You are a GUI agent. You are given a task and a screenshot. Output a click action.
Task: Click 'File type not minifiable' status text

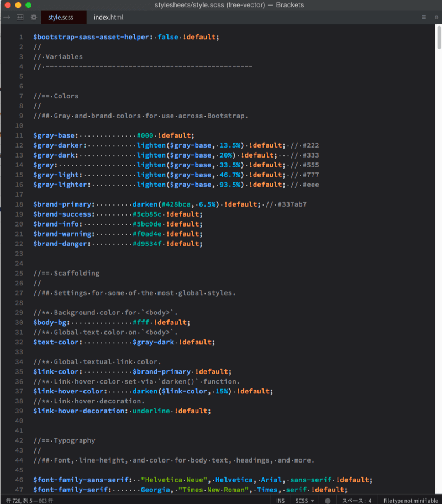click(411, 501)
